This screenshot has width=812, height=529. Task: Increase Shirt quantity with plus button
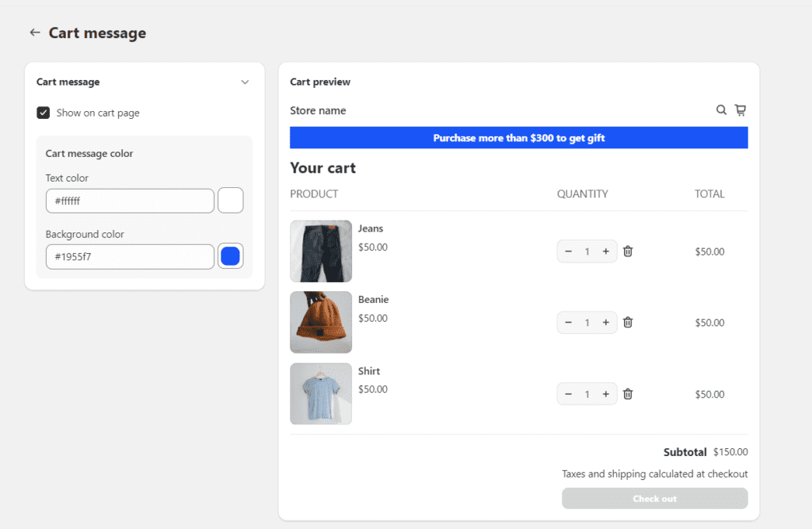(606, 394)
